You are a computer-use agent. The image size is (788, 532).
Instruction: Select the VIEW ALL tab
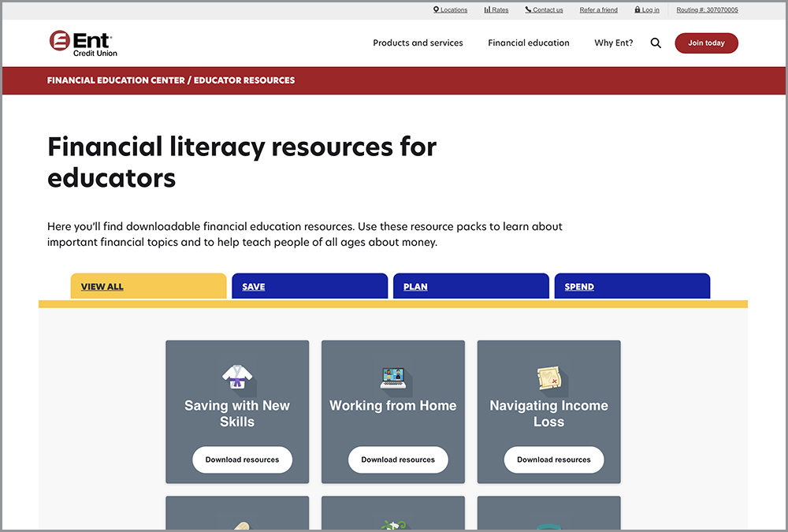[x=148, y=286]
